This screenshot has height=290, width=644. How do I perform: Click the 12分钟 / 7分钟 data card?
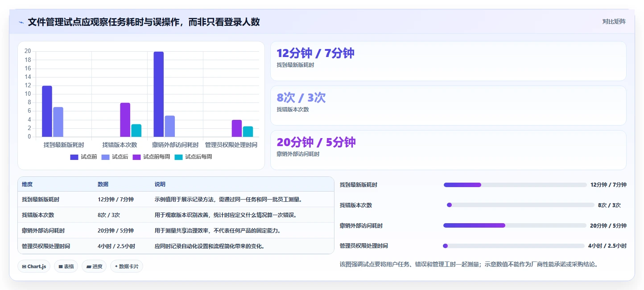(x=448, y=61)
